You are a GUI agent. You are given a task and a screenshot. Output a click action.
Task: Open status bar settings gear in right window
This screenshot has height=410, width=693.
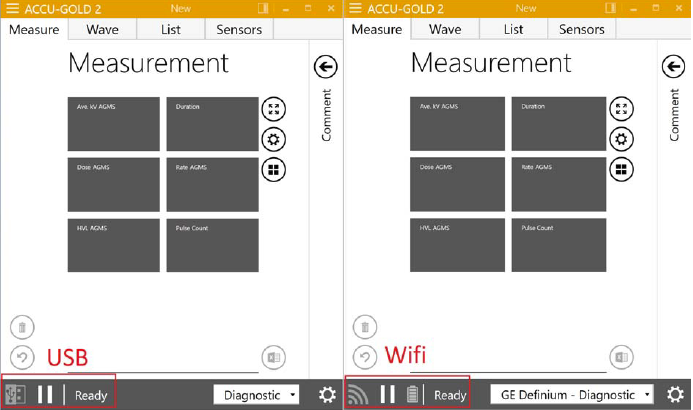click(675, 395)
